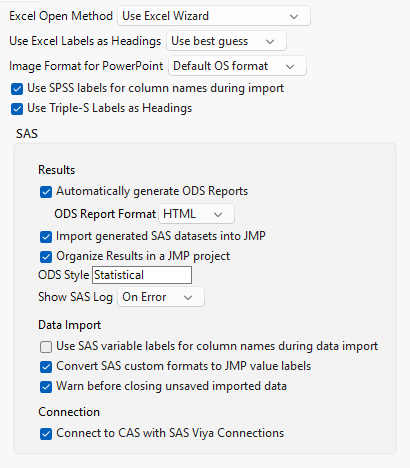Open Image Format for PowerPoint dropdown

pyautogui.click(x=237, y=66)
